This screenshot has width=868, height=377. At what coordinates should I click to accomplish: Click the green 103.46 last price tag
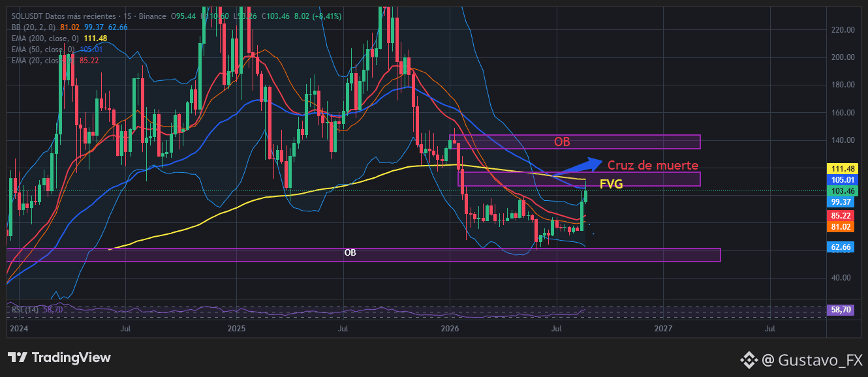coord(841,191)
